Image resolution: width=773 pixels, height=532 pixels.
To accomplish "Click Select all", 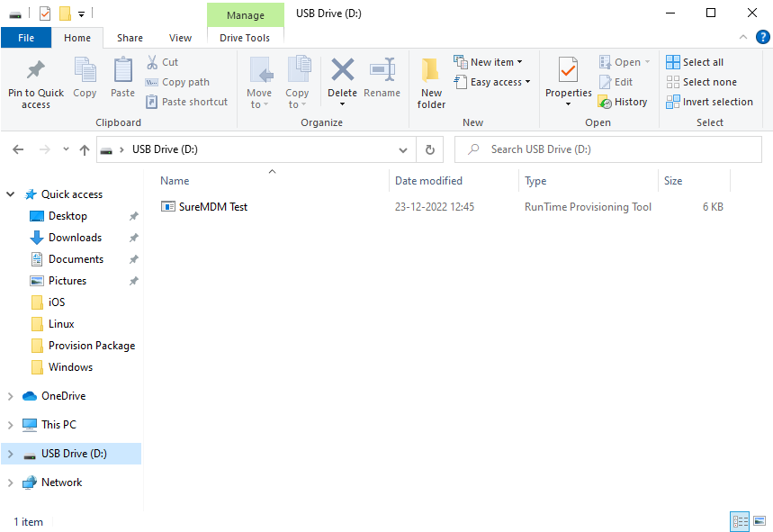I will (x=695, y=62).
